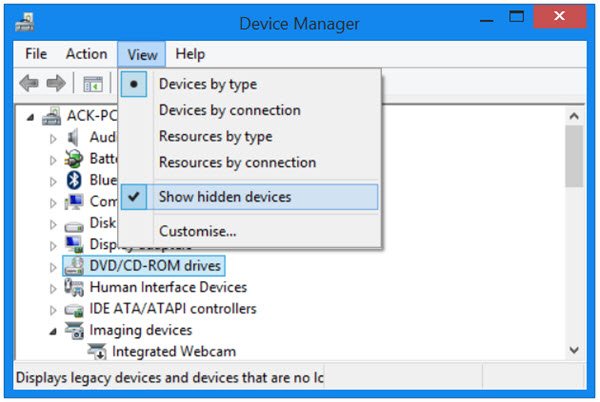The image size is (600, 402).
Task: Click the properties pane toolbar icon
Action: point(92,84)
